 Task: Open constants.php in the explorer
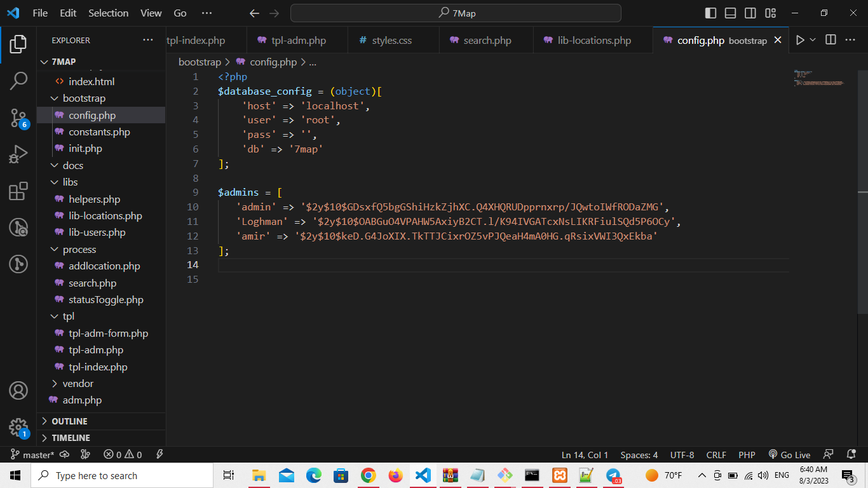click(x=99, y=132)
